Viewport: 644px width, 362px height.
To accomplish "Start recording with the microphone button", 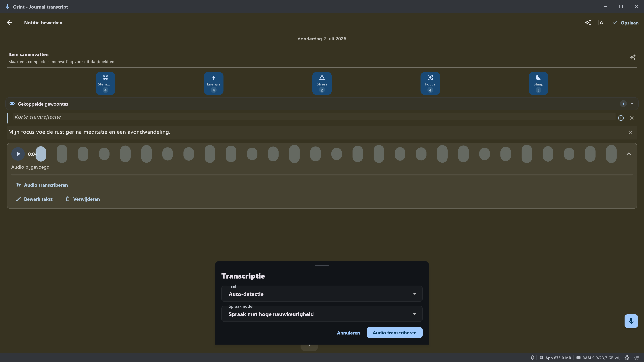I will coord(631,321).
